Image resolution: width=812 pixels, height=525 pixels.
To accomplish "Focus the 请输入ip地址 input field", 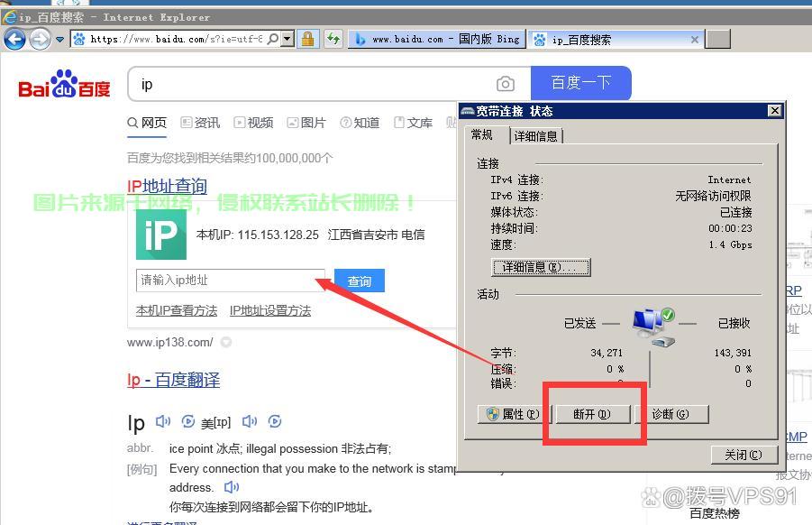I will 231,281.
